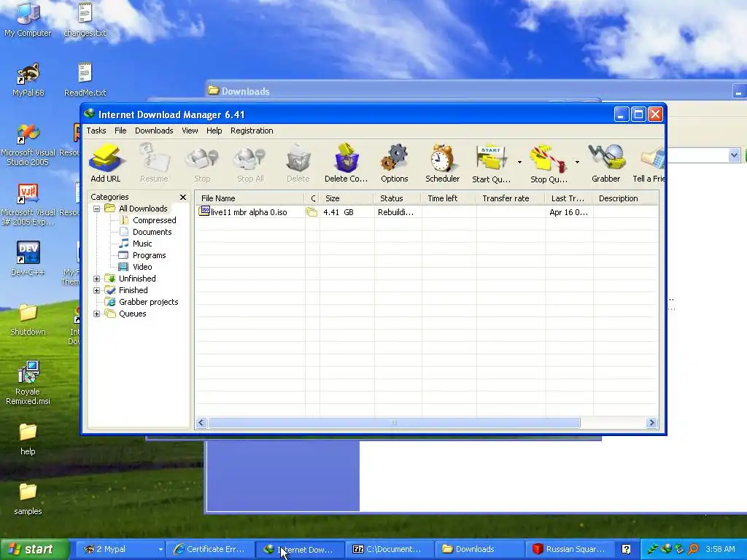Select the Documents category
This screenshot has width=747, height=560.
(x=152, y=232)
